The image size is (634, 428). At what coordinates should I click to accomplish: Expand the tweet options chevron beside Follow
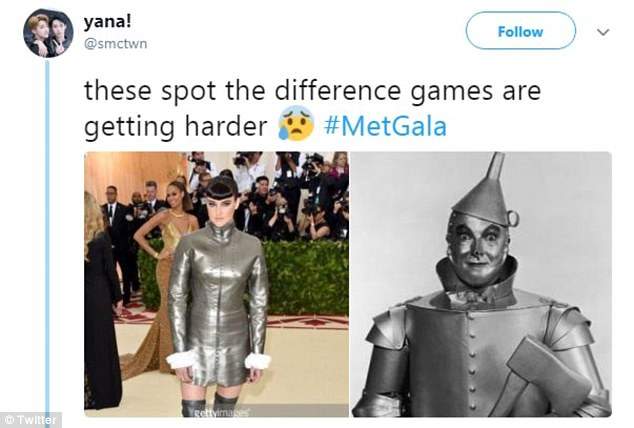click(603, 32)
